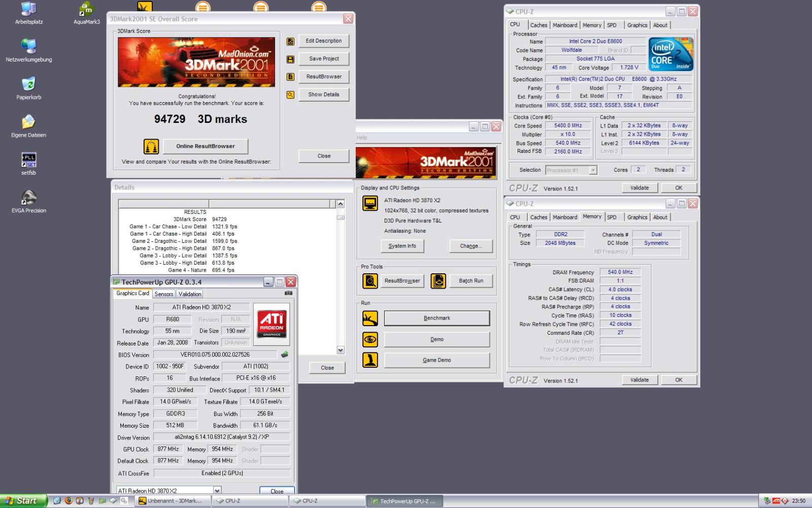
Task: Click the Game Demo icon
Action: point(370,360)
